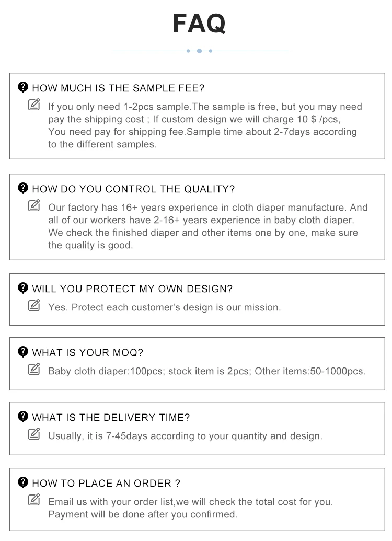This screenshot has height=541, width=392.
Task: Click question mark icon beside place an order
Action: 23,482
